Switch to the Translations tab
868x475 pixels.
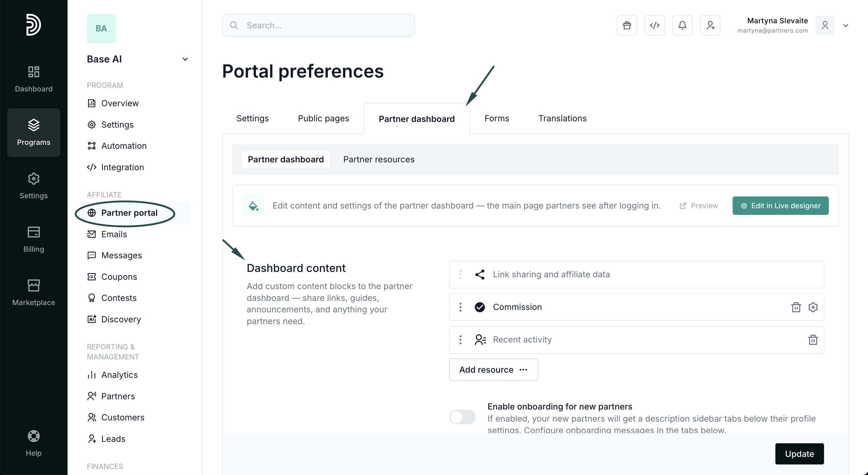click(562, 118)
